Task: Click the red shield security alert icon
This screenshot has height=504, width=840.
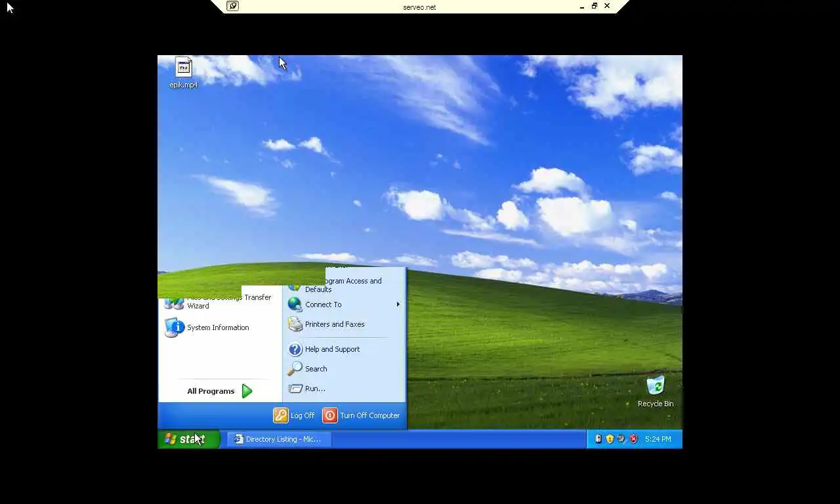Action: coord(633,439)
